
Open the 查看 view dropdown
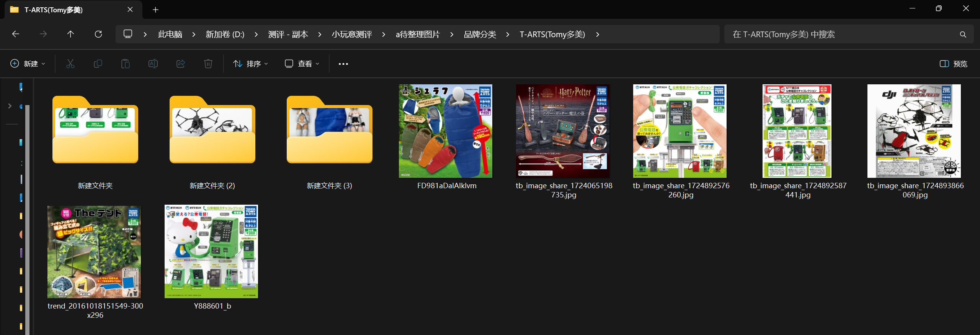pyautogui.click(x=302, y=64)
